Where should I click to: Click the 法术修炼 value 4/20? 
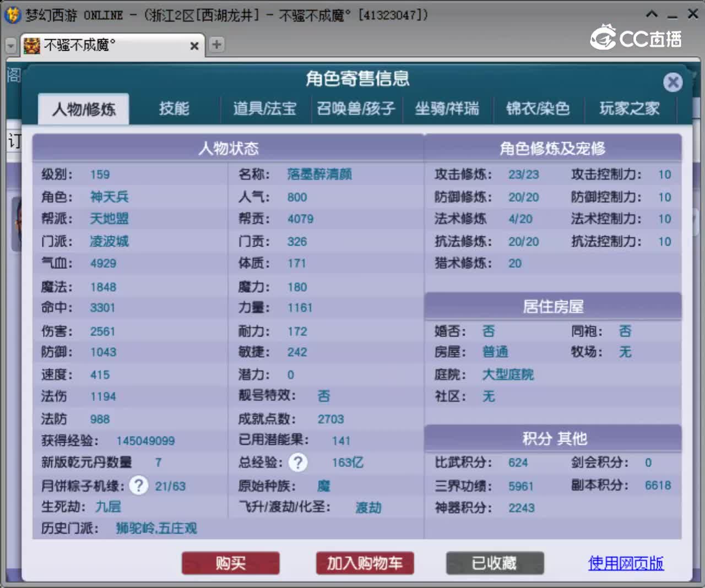click(x=520, y=219)
